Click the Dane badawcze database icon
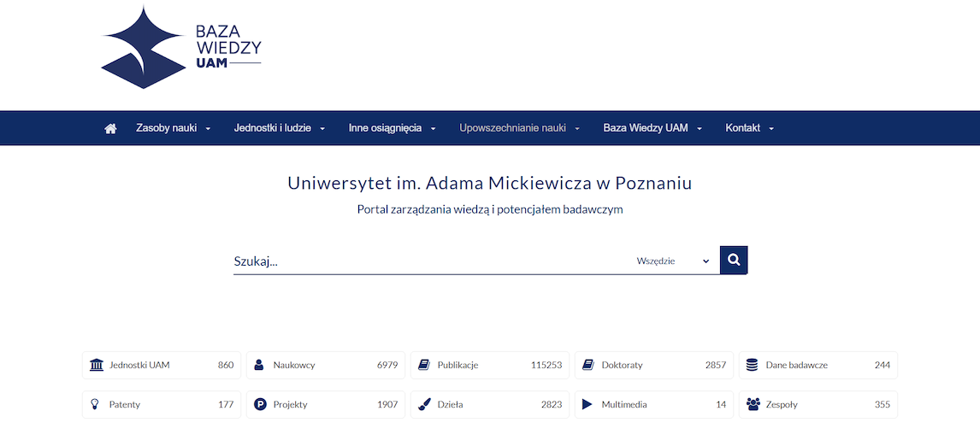980x446 pixels. (x=752, y=365)
